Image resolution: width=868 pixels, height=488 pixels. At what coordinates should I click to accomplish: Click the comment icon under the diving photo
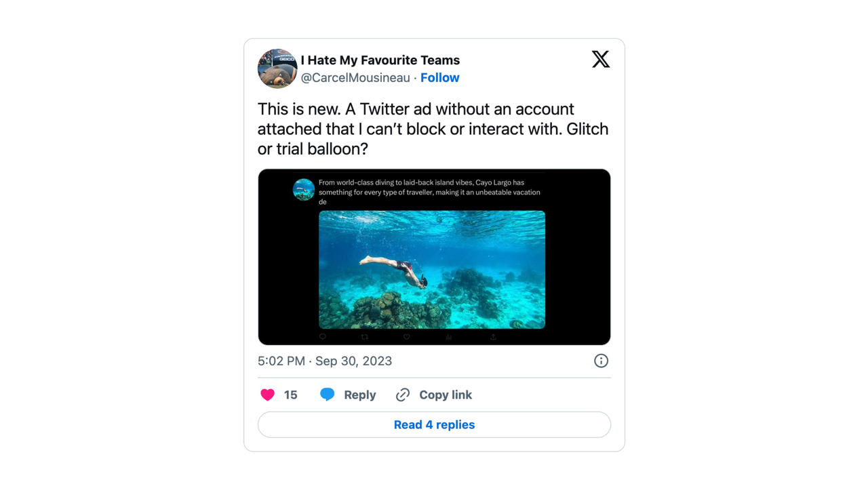tap(323, 337)
